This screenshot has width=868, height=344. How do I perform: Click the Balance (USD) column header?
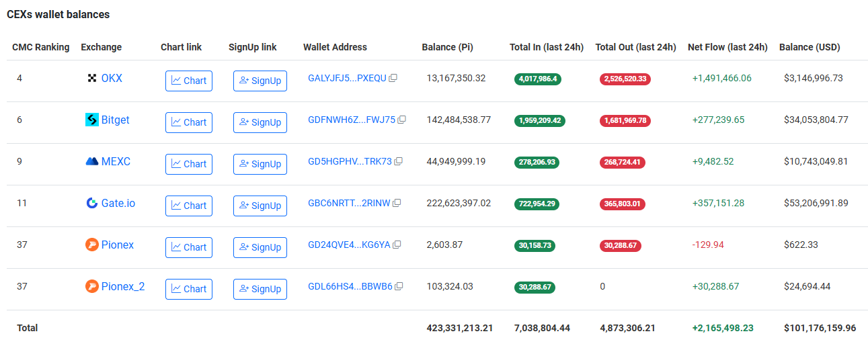810,47
